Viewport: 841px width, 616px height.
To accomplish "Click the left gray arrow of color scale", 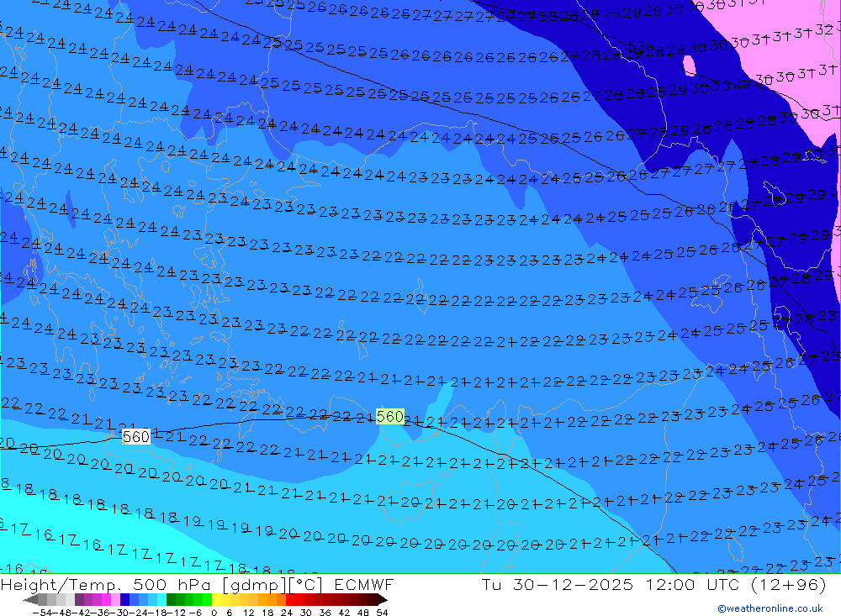I will 30,600.
